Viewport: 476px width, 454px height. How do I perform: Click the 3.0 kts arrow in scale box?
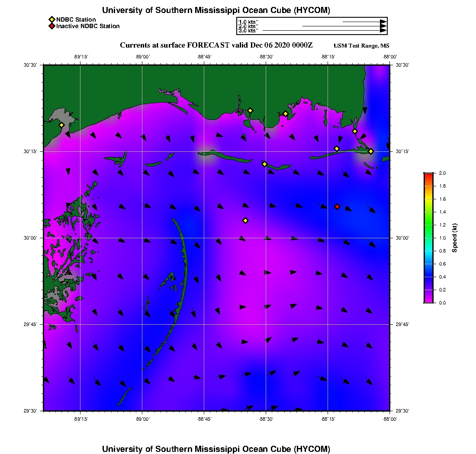(x=325, y=31)
